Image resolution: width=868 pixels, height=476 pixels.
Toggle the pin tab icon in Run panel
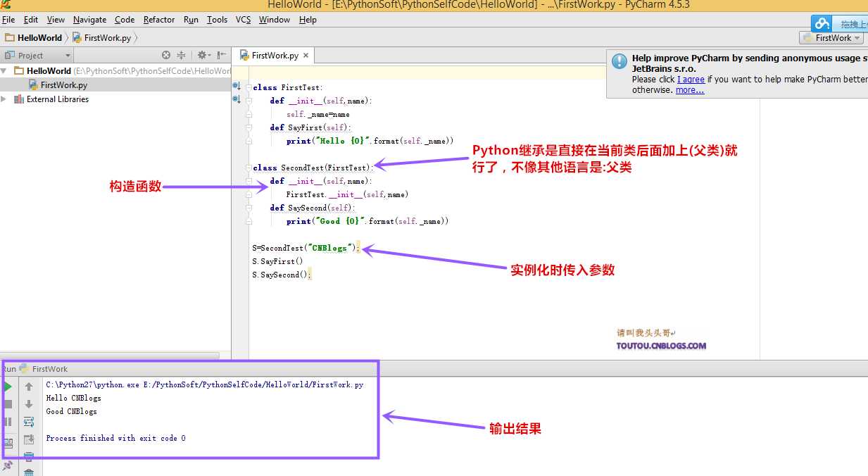tap(8, 465)
